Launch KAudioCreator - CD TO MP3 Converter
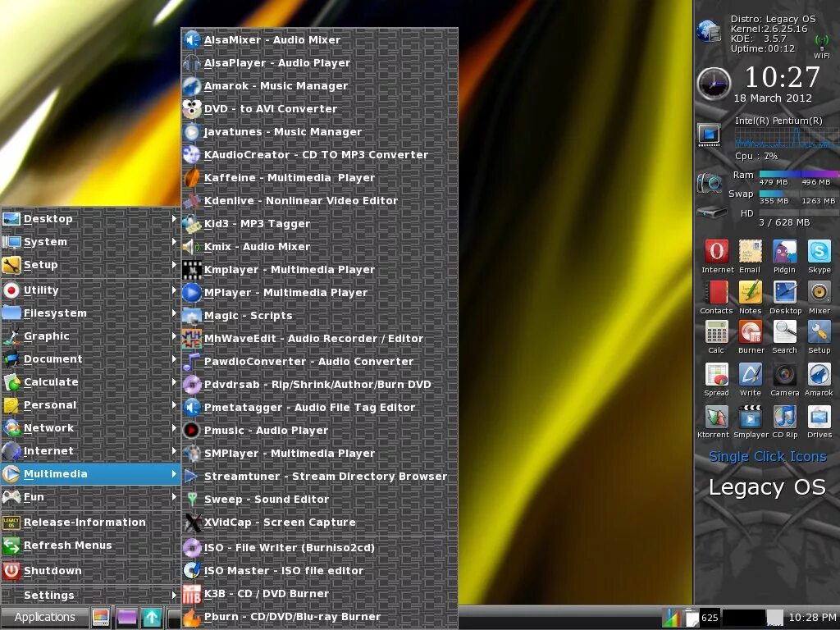 coord(319,155)
